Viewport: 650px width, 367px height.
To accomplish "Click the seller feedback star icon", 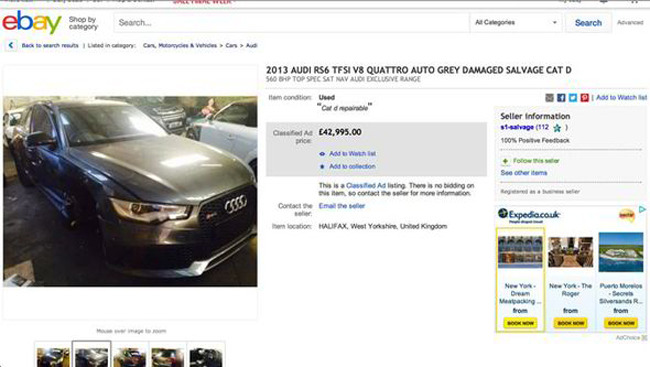I will point(557,128).
